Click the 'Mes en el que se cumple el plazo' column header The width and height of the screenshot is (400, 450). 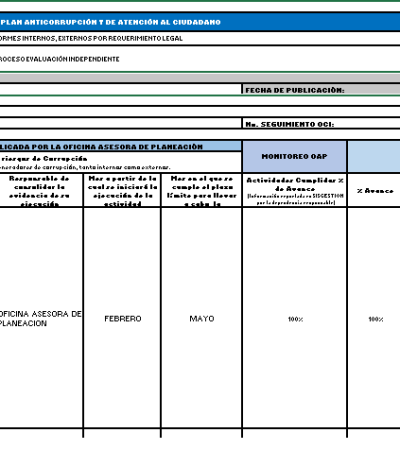(202, 191)
